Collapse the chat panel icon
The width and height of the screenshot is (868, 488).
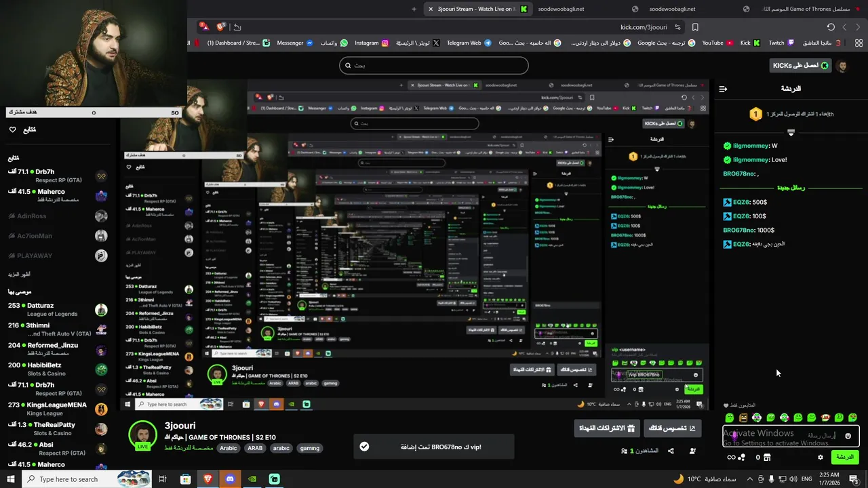[x=723, y=89]
